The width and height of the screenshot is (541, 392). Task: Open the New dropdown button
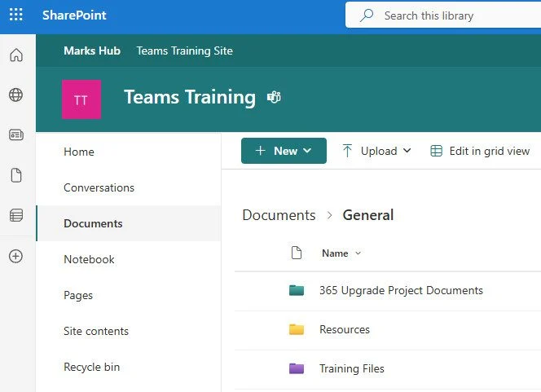pos(284,151)
